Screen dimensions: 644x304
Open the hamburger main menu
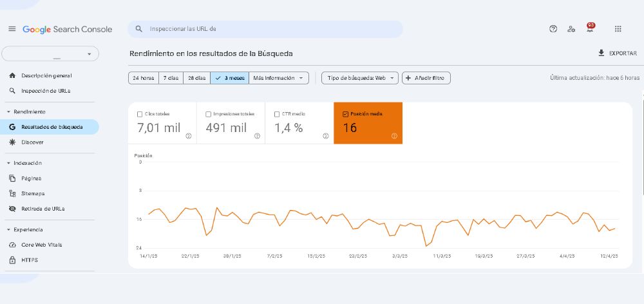12,29
